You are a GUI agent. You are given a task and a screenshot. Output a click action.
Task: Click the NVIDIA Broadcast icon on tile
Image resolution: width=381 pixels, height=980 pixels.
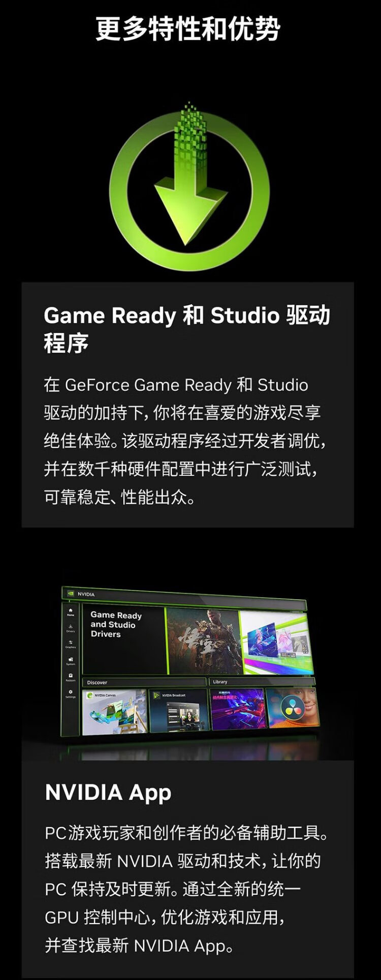click(156, 695)
